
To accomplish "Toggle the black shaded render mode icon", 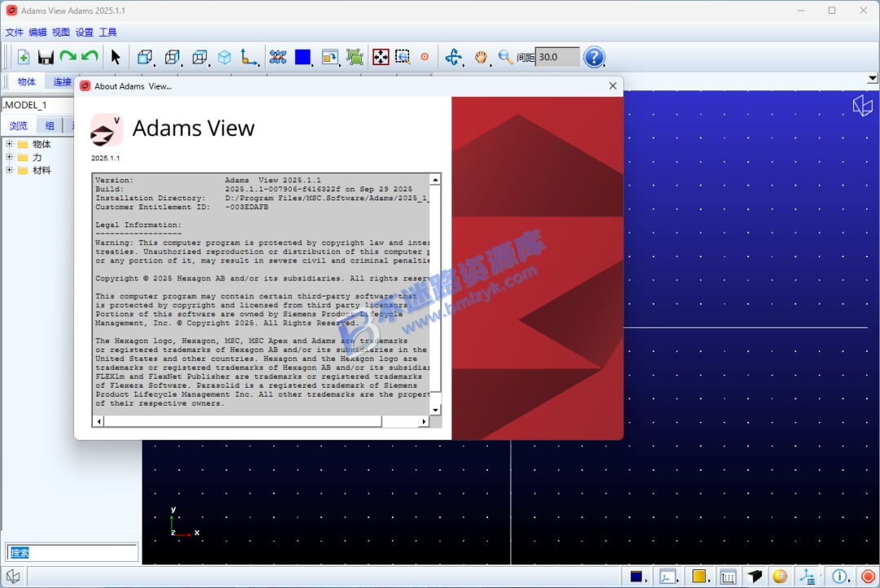I will pyautogui.click(x=755, y=577).
